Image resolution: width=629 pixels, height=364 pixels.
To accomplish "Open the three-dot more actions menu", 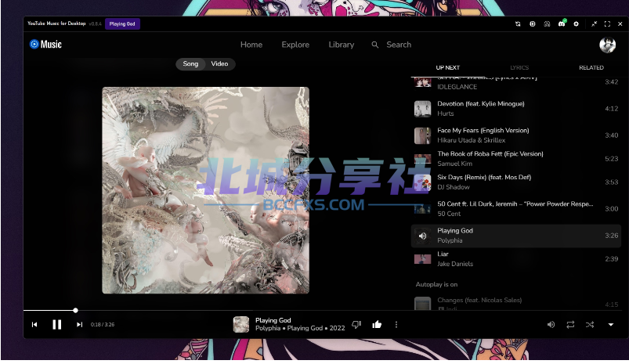I will pyautogui.click(x=396, y=325).
